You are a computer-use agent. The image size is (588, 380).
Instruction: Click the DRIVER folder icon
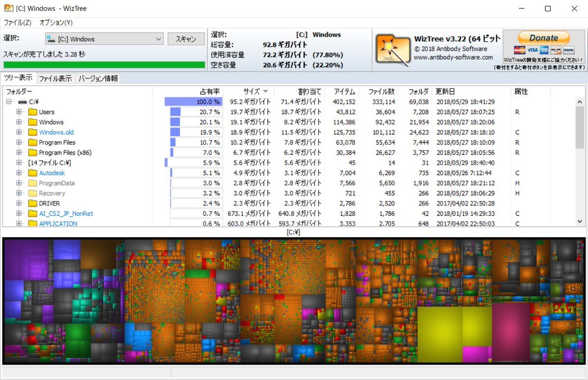[x=33, y=203]
